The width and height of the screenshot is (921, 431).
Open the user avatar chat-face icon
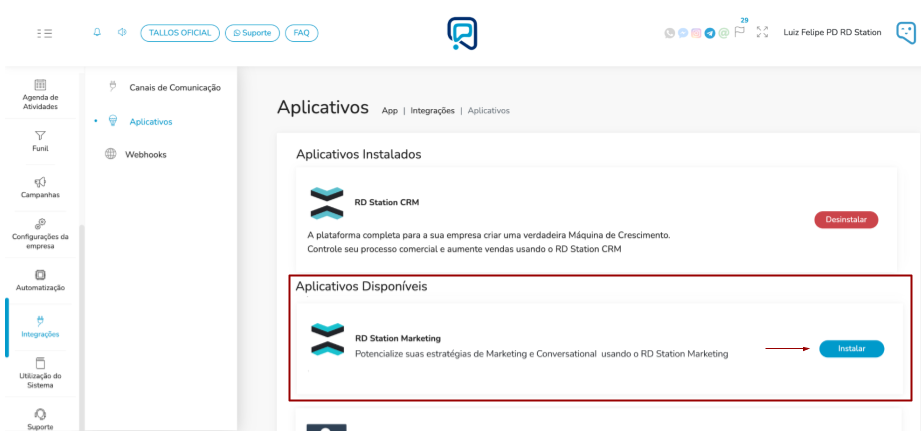tap(904, 32)
